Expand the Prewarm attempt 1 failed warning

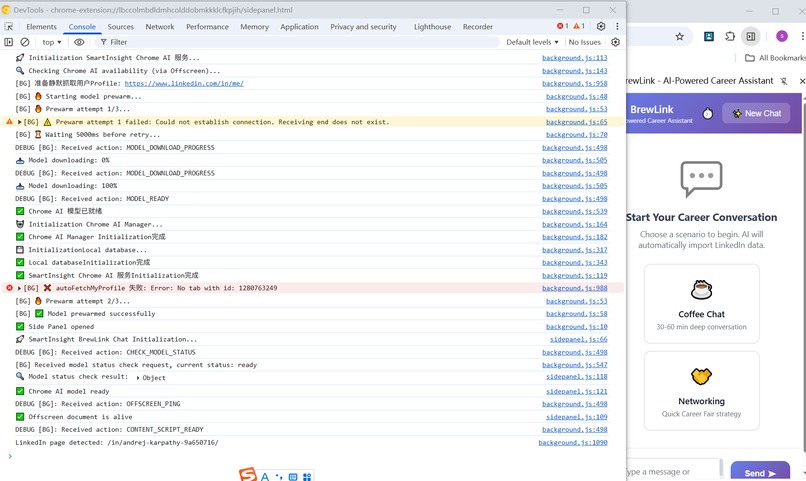coord(20,122)
